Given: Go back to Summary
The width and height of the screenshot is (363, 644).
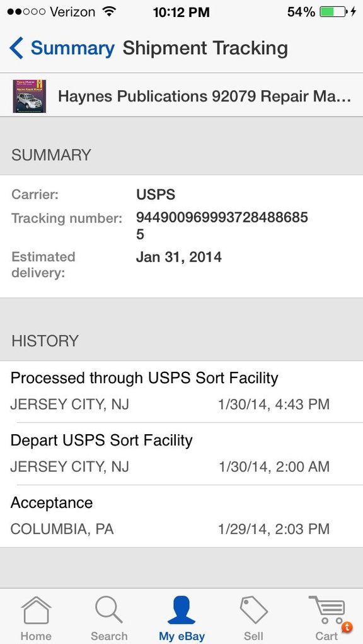Looking at the screenshot, I should (x=72, y=48).
